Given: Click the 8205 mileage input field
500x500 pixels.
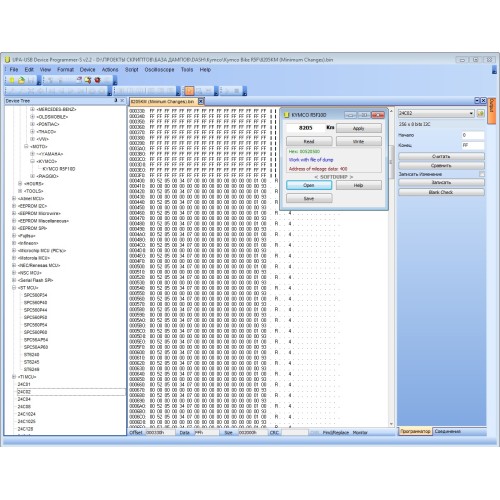Looking at the screenshot, I should coord(305,128).
